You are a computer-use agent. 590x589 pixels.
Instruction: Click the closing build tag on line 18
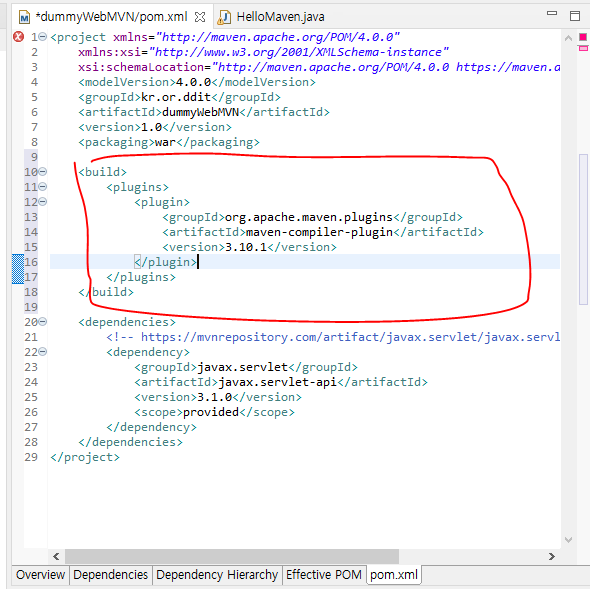pyautogui.click(x=106, y=292)
